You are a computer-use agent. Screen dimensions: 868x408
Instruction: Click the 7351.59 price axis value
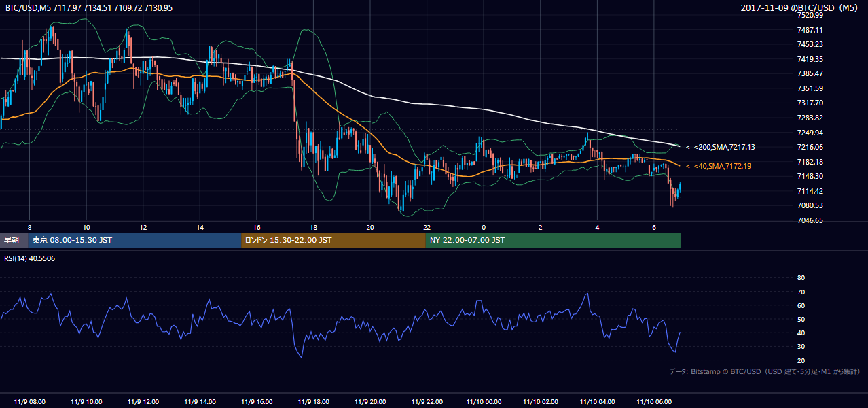click(x=810, y=88)
